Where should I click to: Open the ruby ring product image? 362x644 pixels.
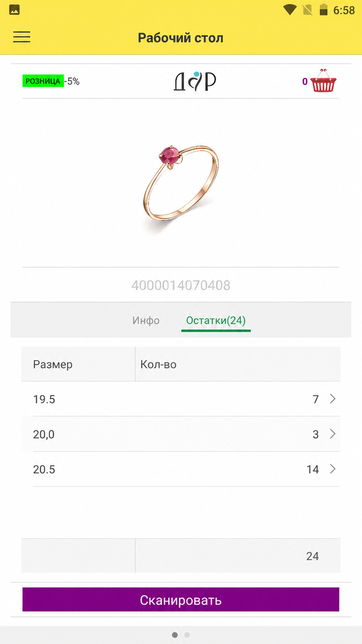(x=181, y=183)
